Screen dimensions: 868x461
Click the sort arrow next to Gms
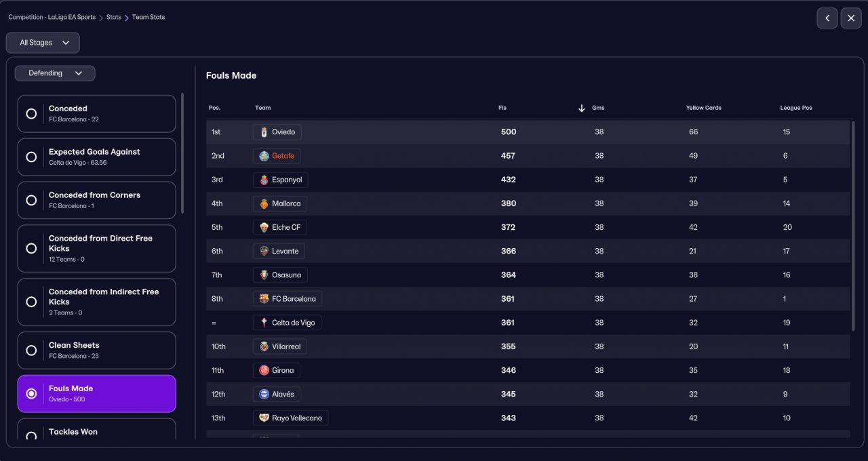(x=581, y=108)
